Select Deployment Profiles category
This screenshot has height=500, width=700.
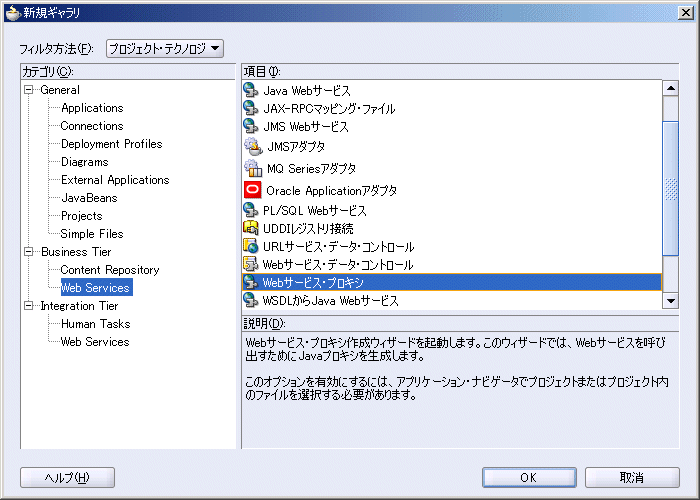click(x=112, y=144)
